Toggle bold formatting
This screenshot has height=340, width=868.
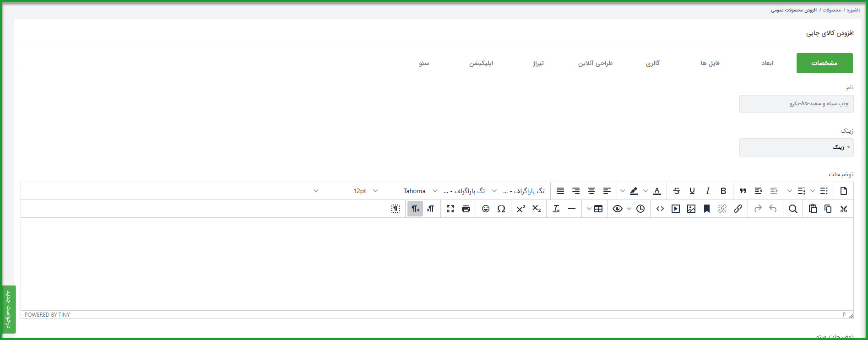point(723,191)
